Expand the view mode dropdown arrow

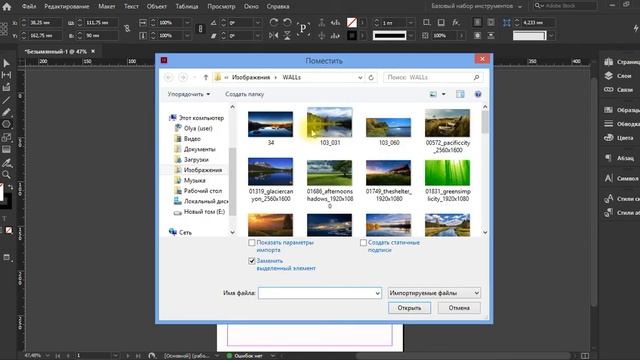point(444,94)
